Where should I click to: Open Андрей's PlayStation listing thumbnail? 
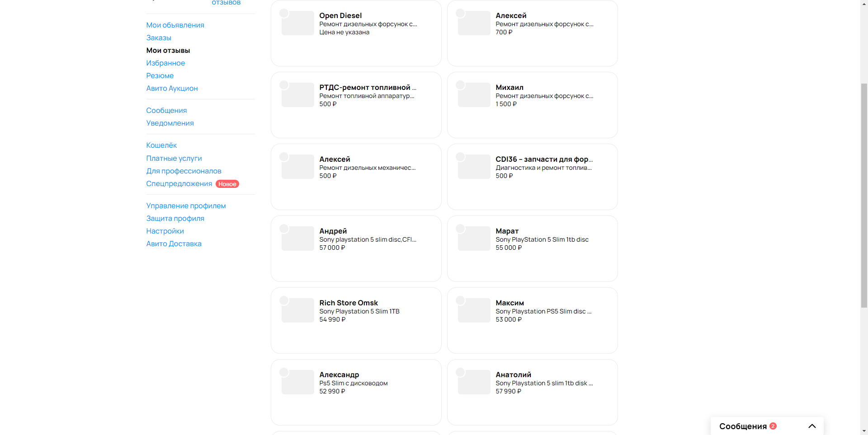tap(297, 239)
